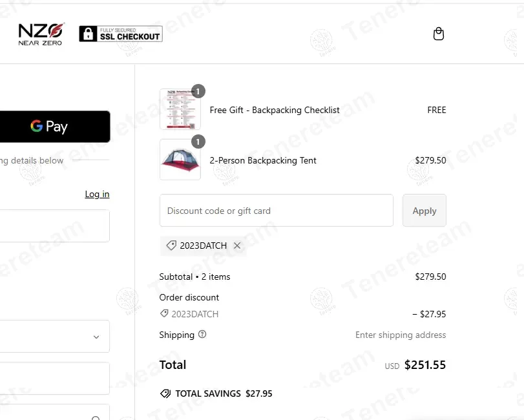This screenshot has width=524, height=420.
Task: Click the tag icon inside 2023DATCH chip
Action: 171,246
